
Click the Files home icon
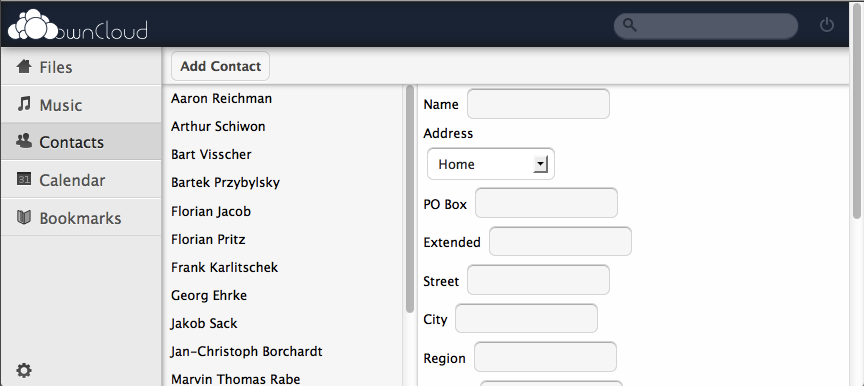pyautogui.click(x=24, y=67)
